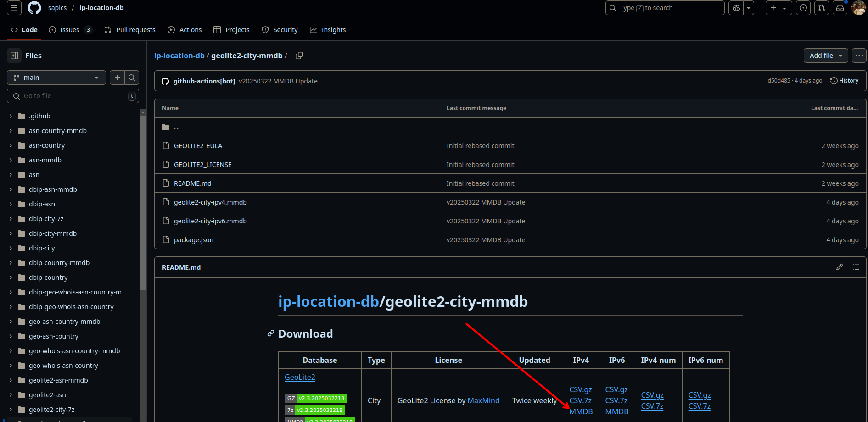
Task: Open the Actions tab
Action: click(x=185, y=30)
